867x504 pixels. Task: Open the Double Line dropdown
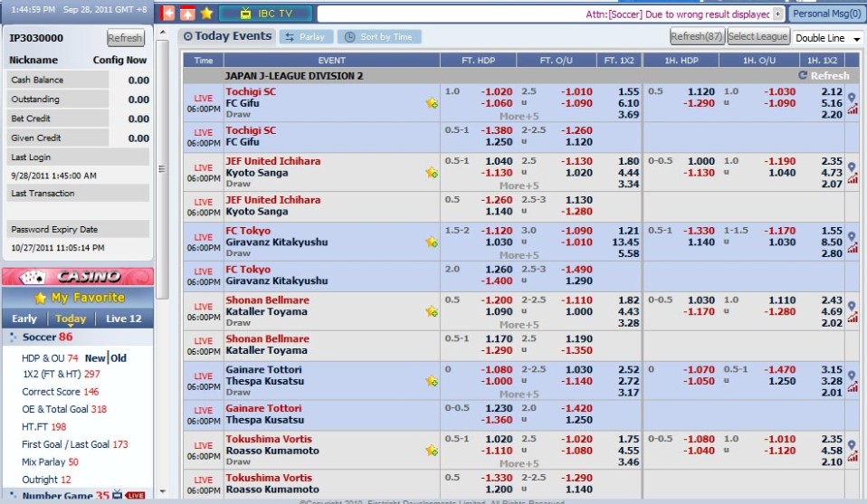[827, 38]
